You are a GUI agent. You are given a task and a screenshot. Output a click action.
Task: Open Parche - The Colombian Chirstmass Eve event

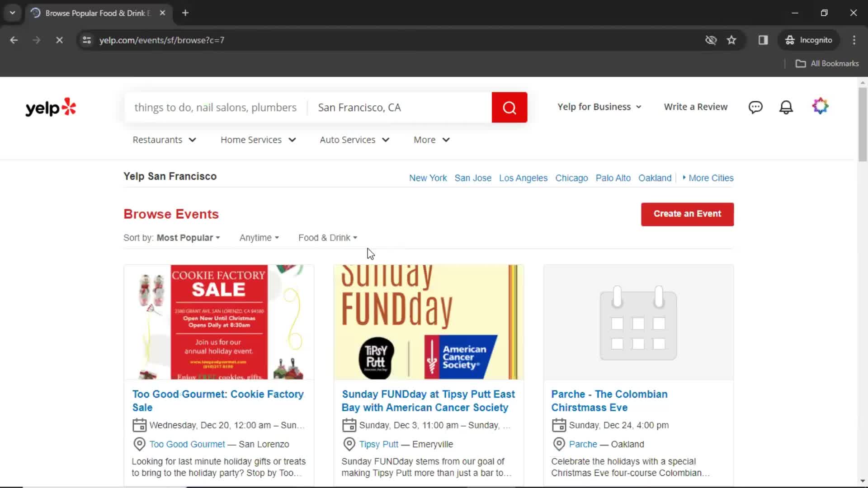pos(609,401)
